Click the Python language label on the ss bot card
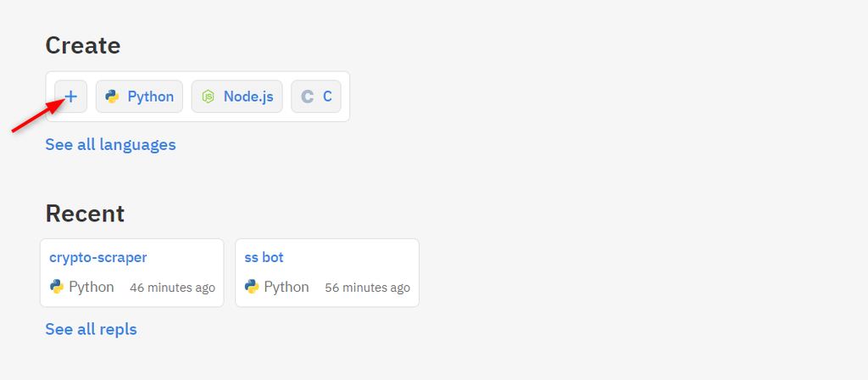 [287, 287]
